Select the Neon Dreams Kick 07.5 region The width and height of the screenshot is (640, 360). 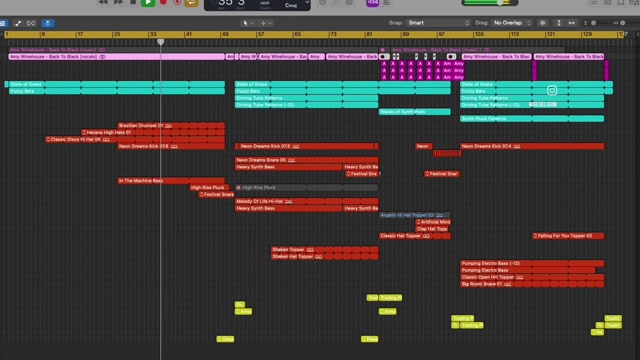pos(307,146)
